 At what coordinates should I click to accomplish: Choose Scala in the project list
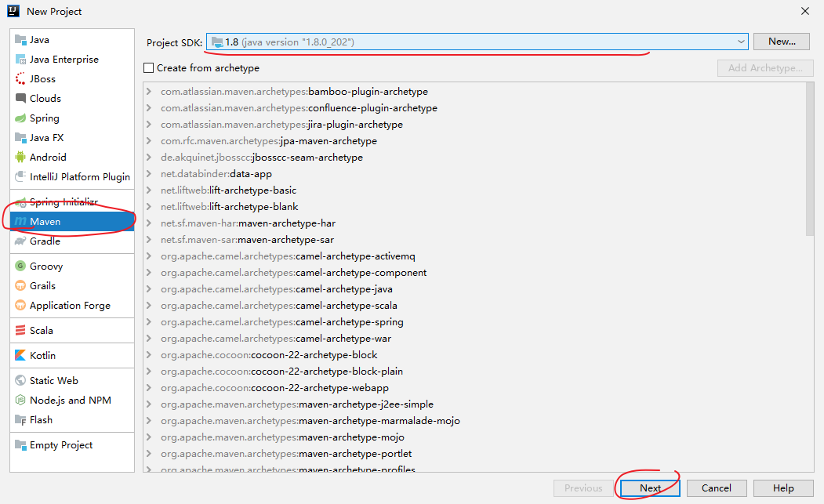[72, 330]
